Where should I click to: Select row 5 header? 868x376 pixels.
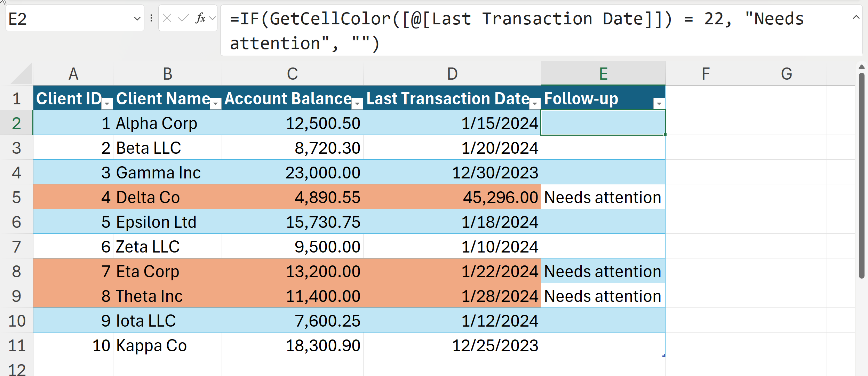click(16, 197)
